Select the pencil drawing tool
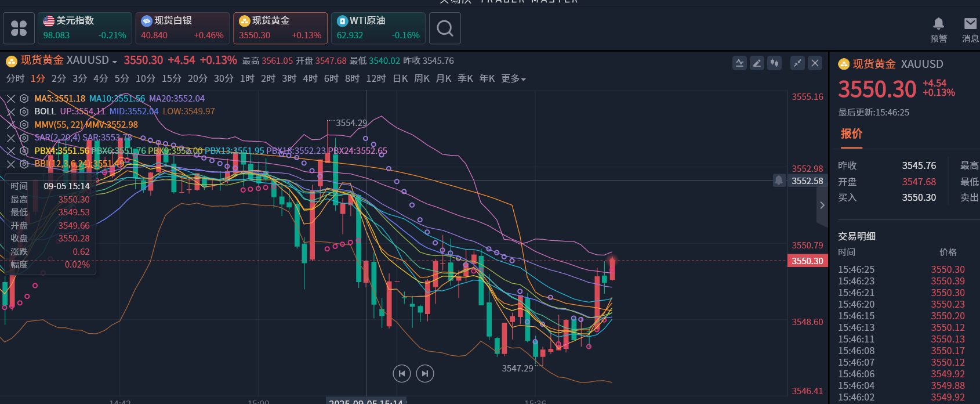The height and width of the screenshot is (404, 980). point(757,63)
